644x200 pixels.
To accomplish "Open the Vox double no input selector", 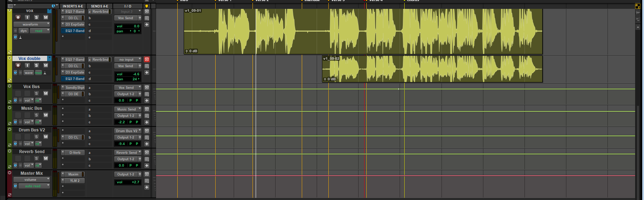I will pos(128,60).
